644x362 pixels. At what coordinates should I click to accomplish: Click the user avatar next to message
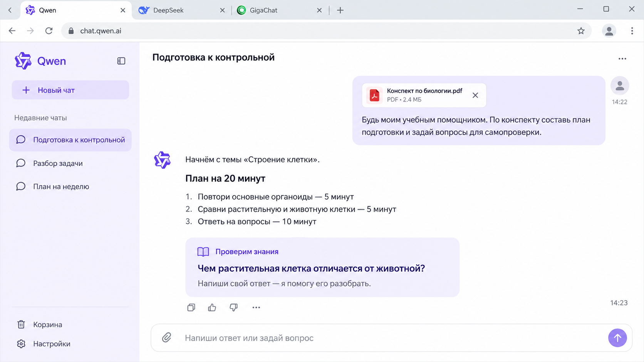(620, 85)
